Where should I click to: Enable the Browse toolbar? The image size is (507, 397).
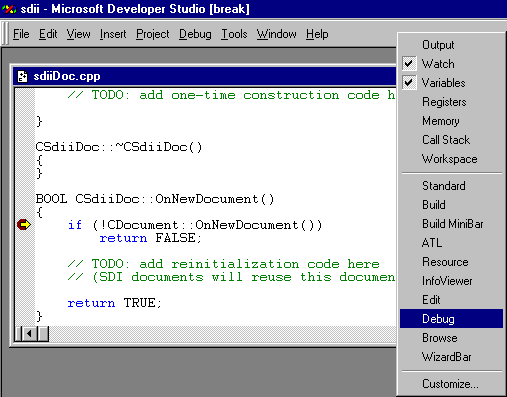(451, 338)
